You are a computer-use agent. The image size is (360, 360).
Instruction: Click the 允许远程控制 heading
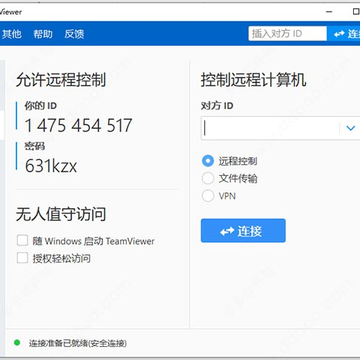61,80
